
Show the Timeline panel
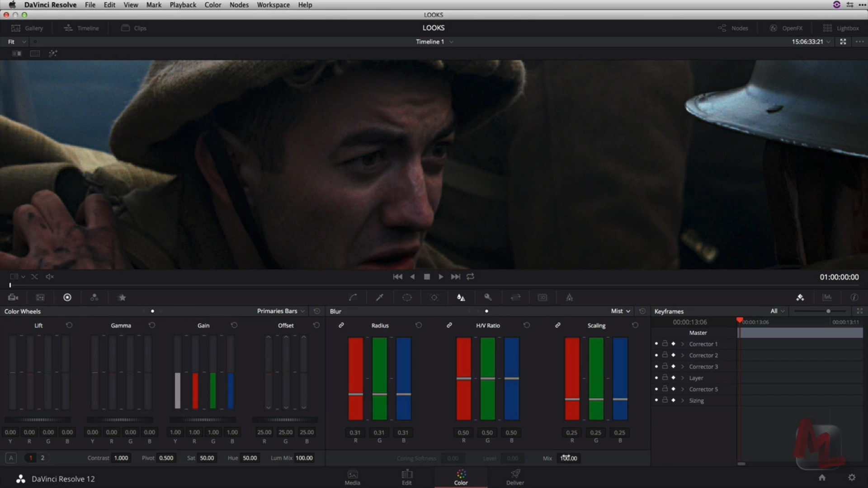click(x=81, y=28)
